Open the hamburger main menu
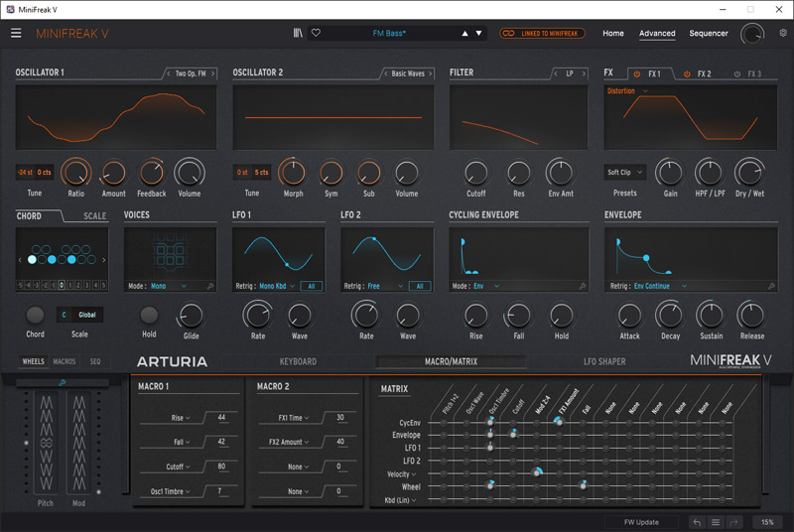This screenshot has width=794, height=532. tap(16, 33)
